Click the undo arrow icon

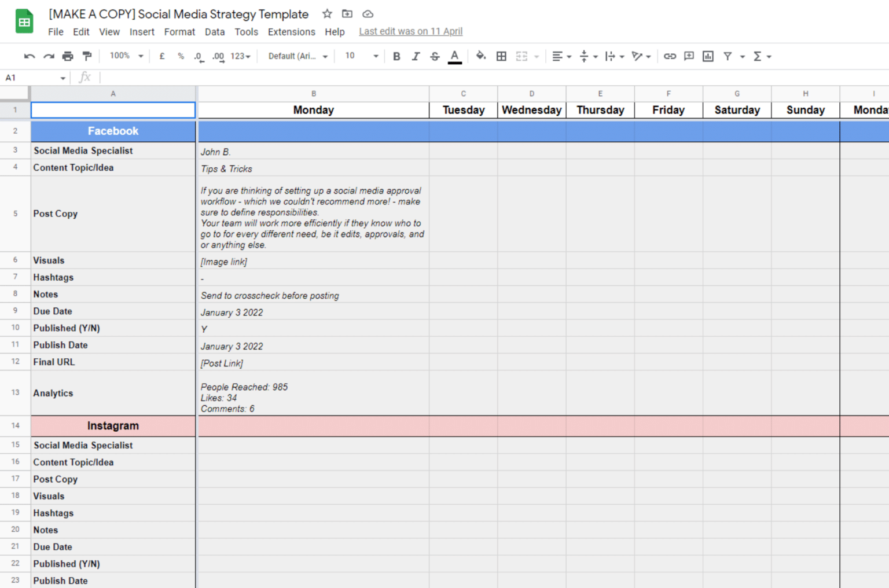[29, 56]
